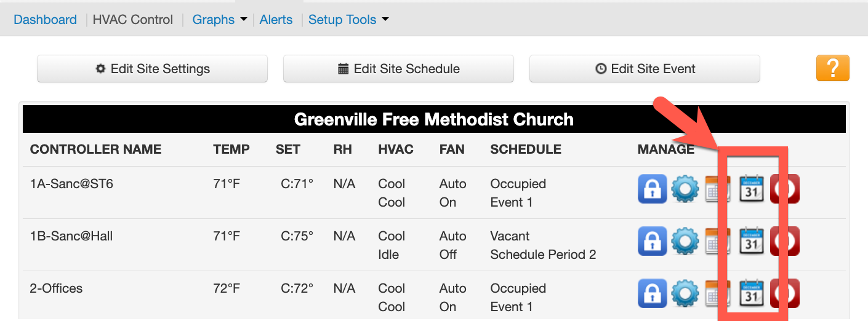Click lock icon for 1A-Sanc@ST6
The height and width of the screenshot is (321, 868).
pyautogui.click(x=652, y=188)
